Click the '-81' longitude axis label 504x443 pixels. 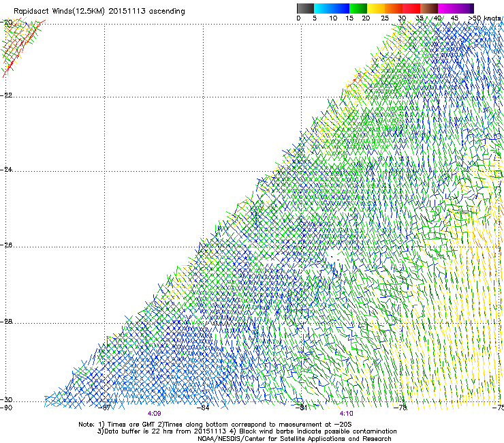pos(302,408)
